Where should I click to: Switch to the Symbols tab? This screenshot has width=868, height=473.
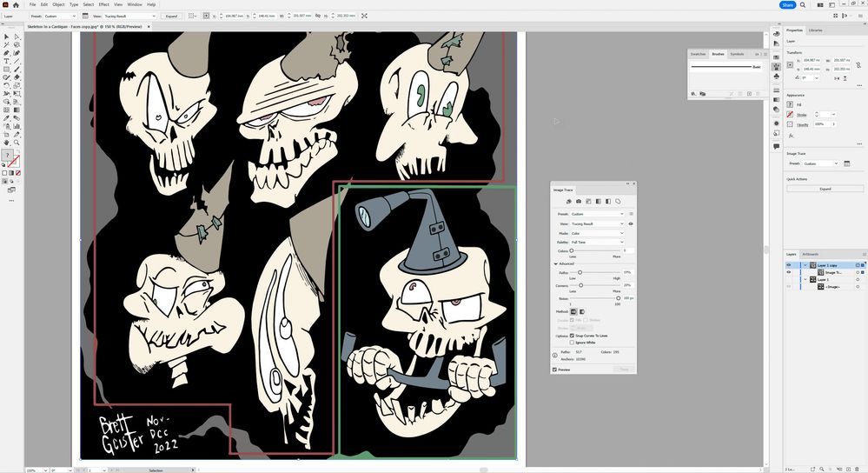tap(737, 54)
